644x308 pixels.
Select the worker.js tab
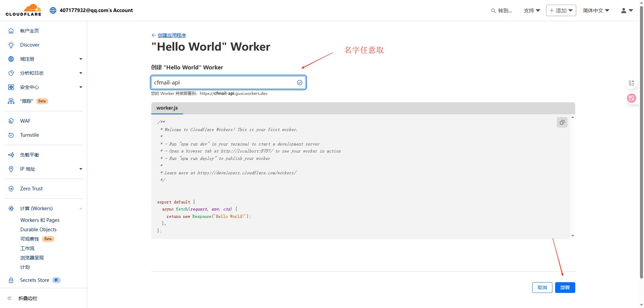167,108
